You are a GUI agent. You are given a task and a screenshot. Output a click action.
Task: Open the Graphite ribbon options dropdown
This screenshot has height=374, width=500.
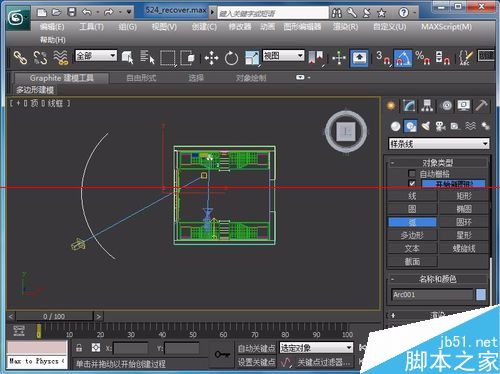coord(303,77)
